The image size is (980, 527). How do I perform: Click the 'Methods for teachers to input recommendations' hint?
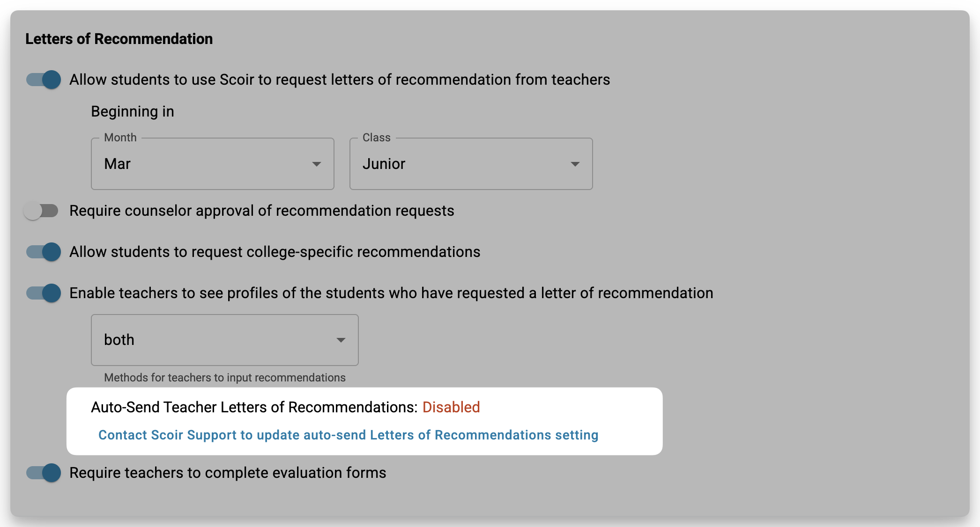225,378
